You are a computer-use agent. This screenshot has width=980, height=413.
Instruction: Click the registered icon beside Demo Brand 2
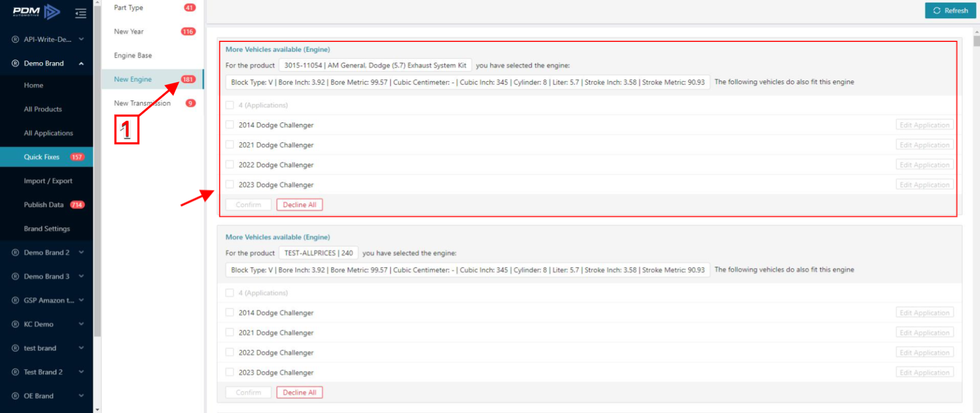[x=15, y=253]
